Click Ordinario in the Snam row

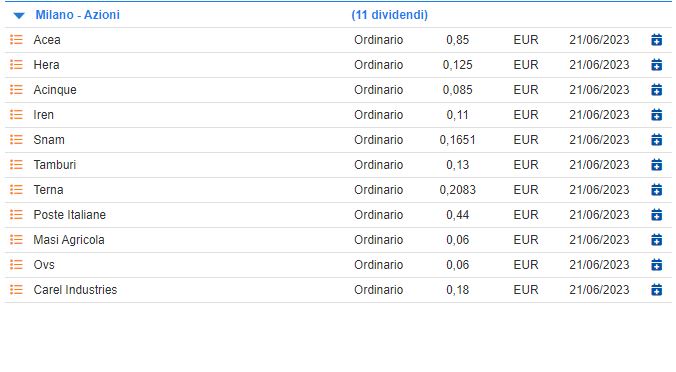(x=379, y=140)
